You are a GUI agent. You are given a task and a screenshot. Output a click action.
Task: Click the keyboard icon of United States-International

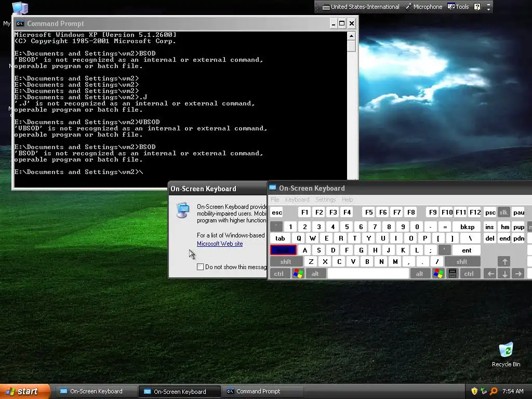tap(326, 7)
